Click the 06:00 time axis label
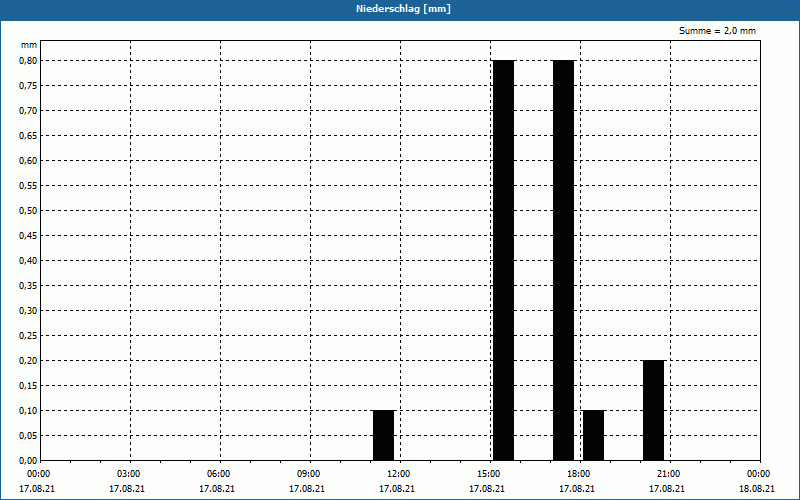 coord(218,474)
